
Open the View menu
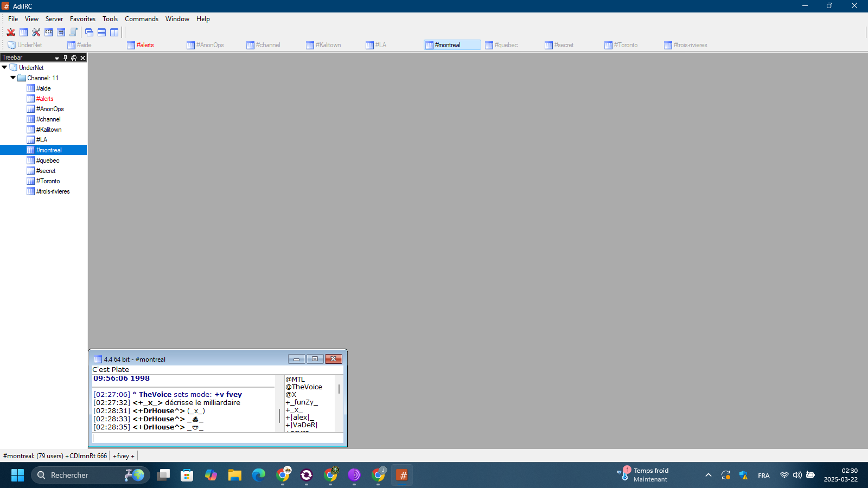pyautogui.click(x=31, y=19)
